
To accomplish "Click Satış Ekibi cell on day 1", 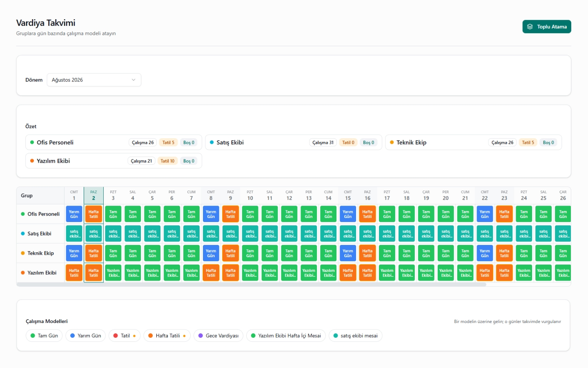I will click(x=74, y=233).
